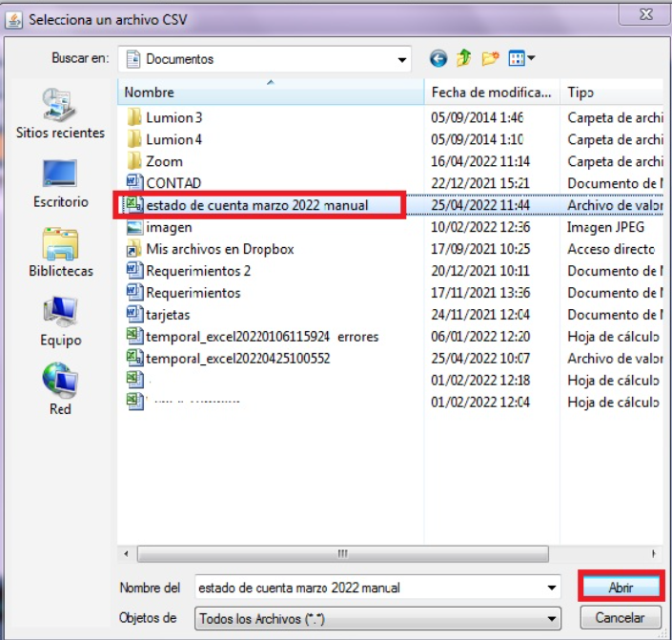This screenshot has height=640, width=672.
Task: Expand the file name dropdown arrow
Action: pyautogui.click(x=551, y=588)
